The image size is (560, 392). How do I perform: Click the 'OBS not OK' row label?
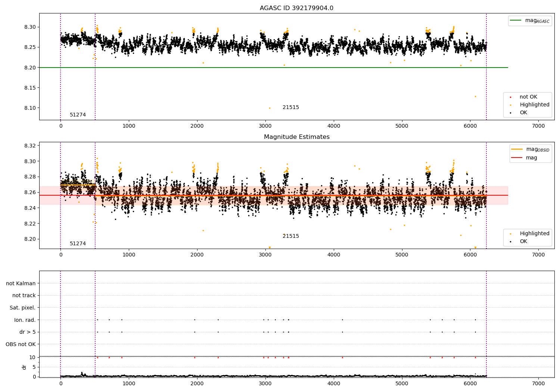pyautogui.click(x=21, y=344)
